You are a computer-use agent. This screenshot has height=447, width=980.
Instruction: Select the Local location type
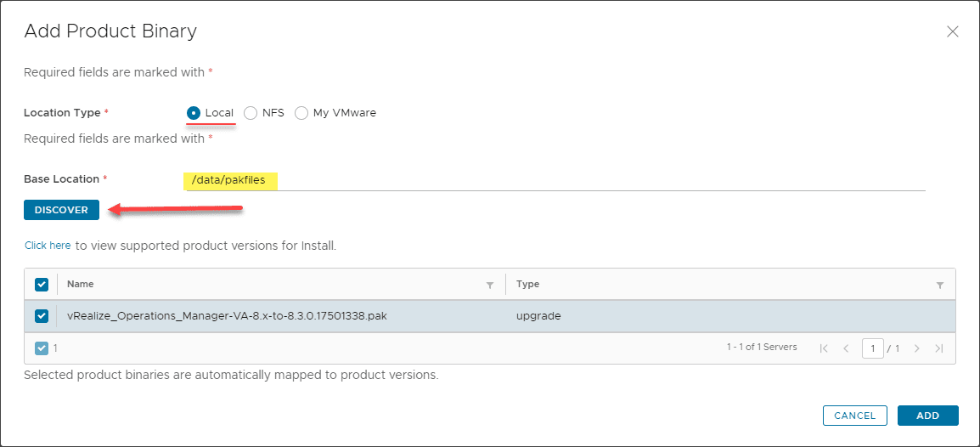[194, 113]
